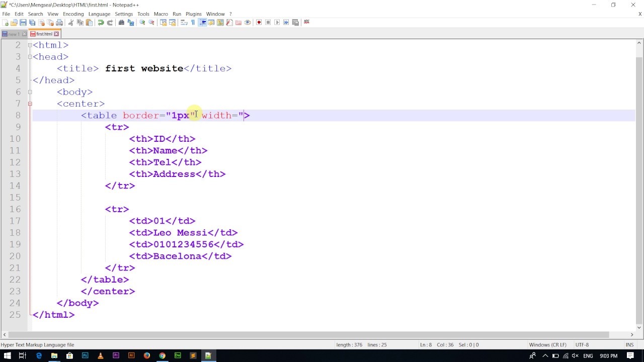Toggle Show All Characters pilcrow icon
This screenshot has height=362, width=644.
(x=193, y=23)
